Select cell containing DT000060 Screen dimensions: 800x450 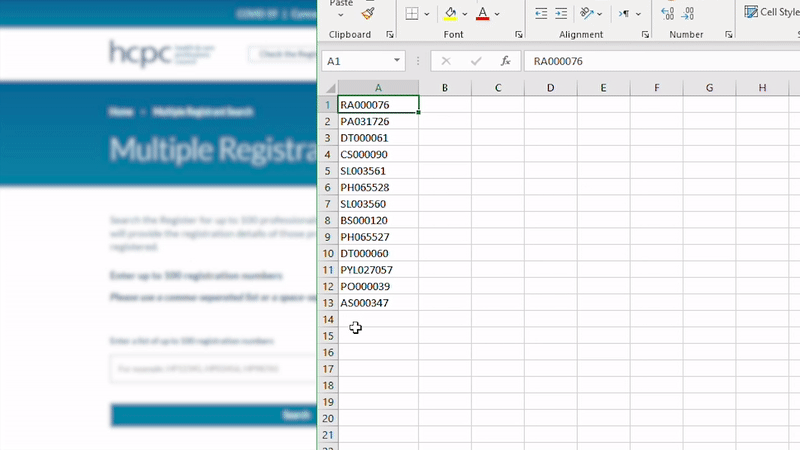click(378, 253)
